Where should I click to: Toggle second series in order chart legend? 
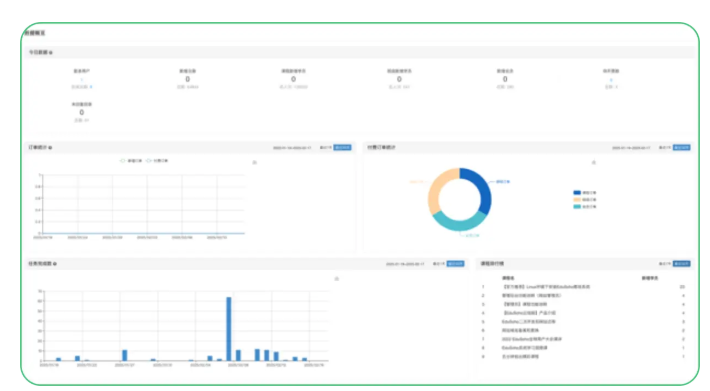point(157,161)
